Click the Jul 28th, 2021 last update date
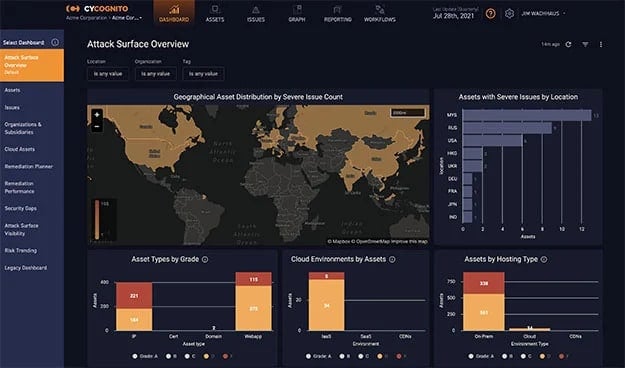This screenshot has width=625, height=368. click(453, 16)
